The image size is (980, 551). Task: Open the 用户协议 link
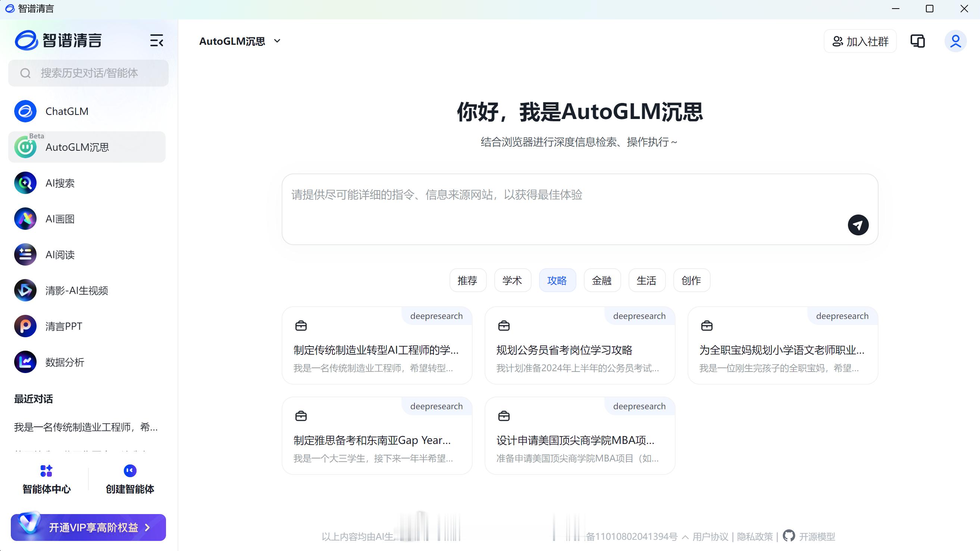710,536
